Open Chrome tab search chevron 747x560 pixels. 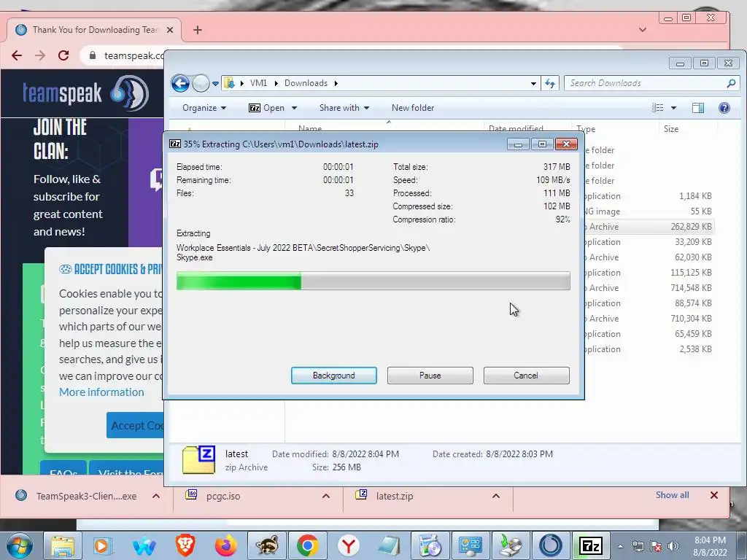coord(642,30)
